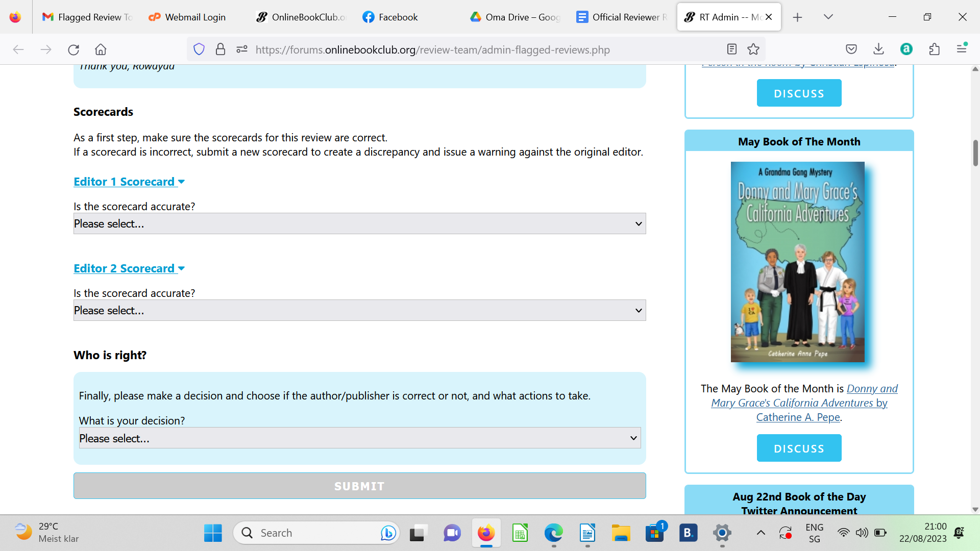
Task: Open the 'What is your decision' dropdown
Action: [x=359, y=438]
